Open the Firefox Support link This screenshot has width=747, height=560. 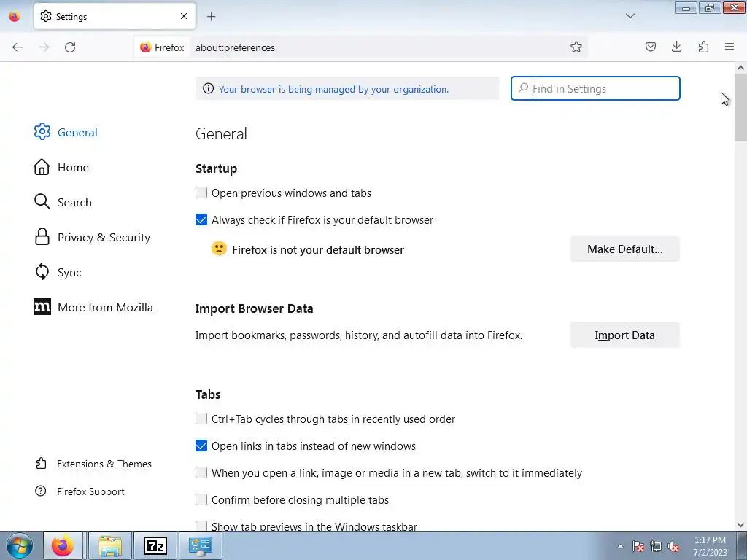[90, 491]
